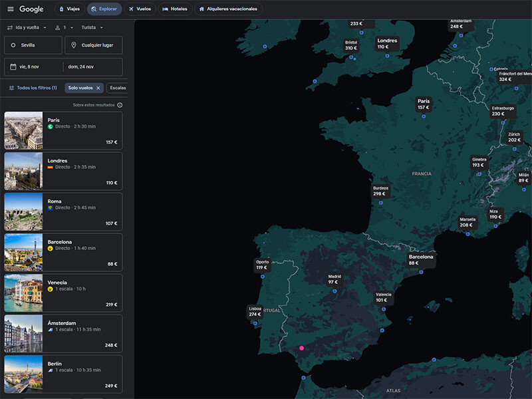Select the Milán 89 € map label
Image resolution: width=532 pixels, height=399 pixels.
[x=524, y=178]
